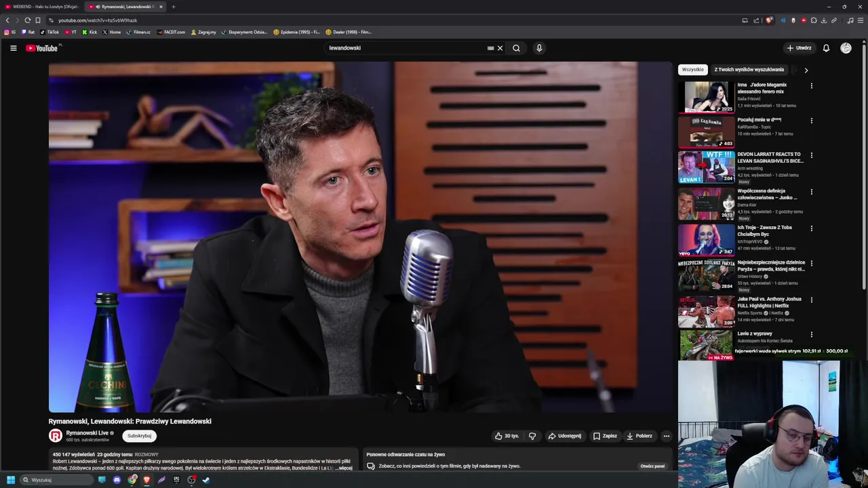The image size is (868, 488).
Task: Save the video with the Zapisz button
Action: click(605, 436)
